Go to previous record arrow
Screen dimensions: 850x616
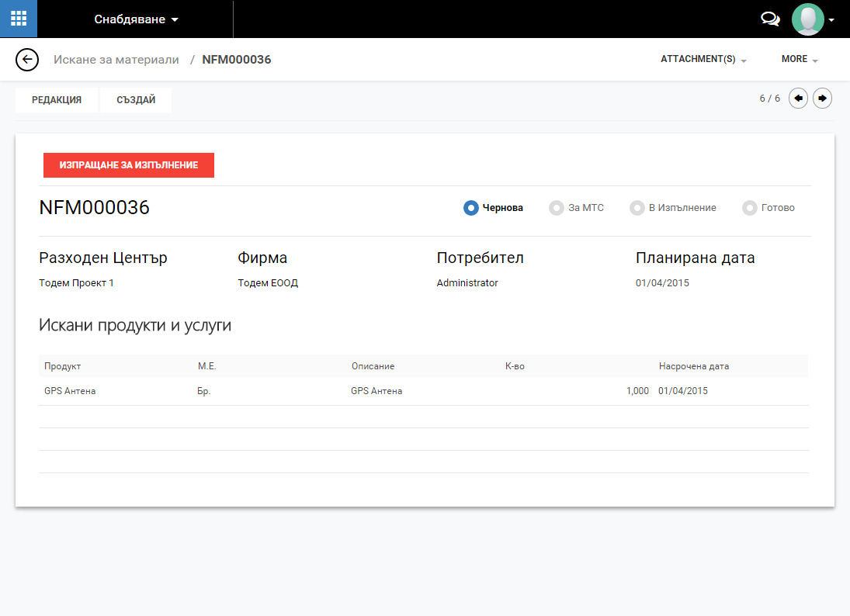[798, 99]
